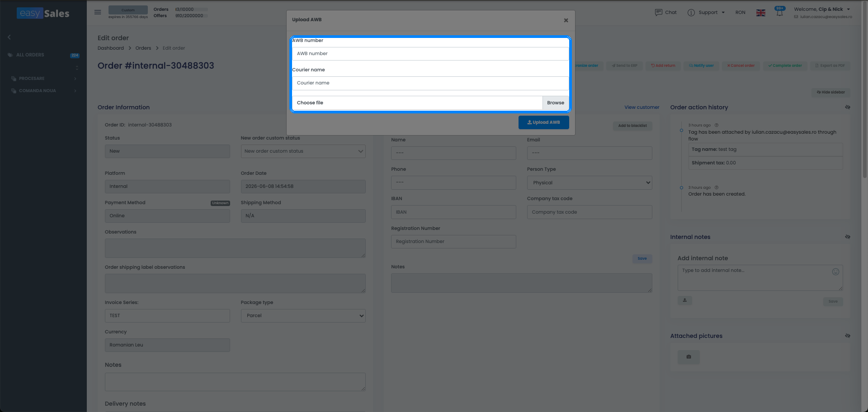This screenshot has width=868, height=412.
Task: Open the notifications bell
Action: click(779, 12)
